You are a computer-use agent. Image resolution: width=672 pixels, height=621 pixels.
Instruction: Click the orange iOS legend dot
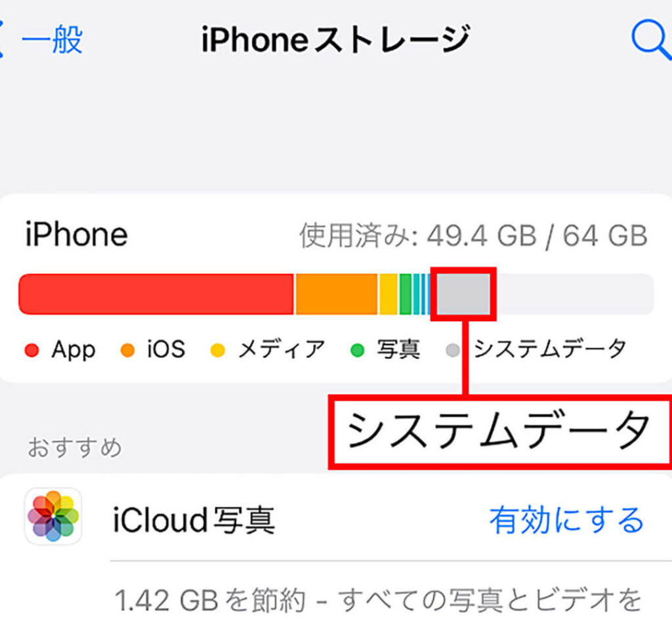point(127,350)
